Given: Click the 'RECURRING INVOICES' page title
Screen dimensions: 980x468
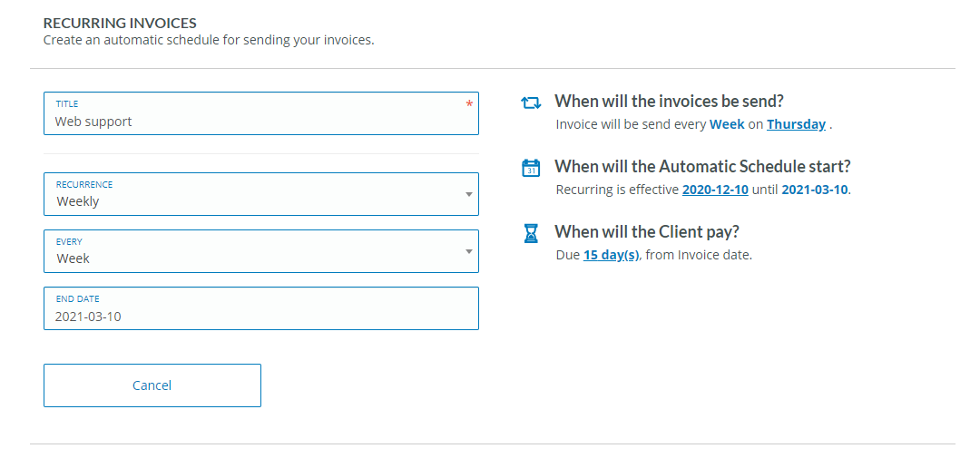Looking at the screenshot, I should coord(120,23).
